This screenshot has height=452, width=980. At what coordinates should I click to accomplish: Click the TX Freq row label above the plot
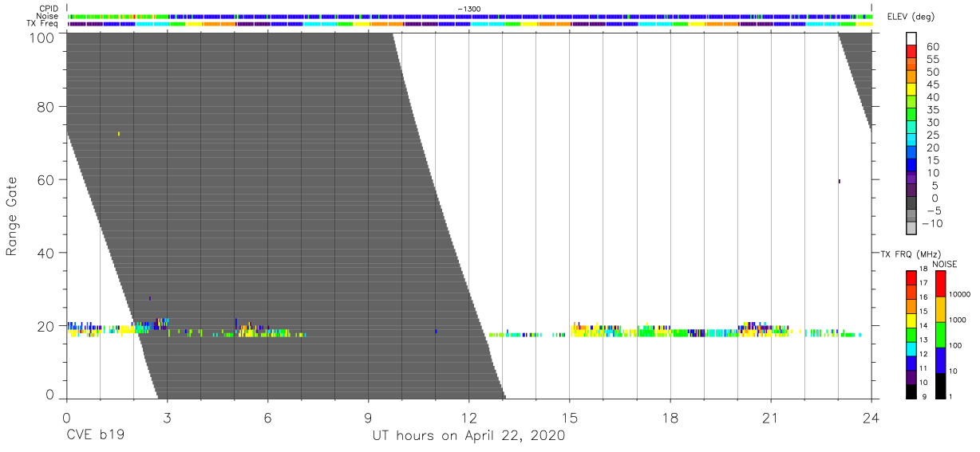[x=44, y=24]
